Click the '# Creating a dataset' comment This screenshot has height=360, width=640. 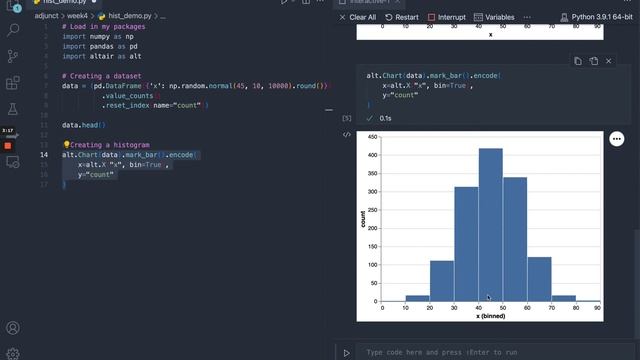(x=102, y=76)
